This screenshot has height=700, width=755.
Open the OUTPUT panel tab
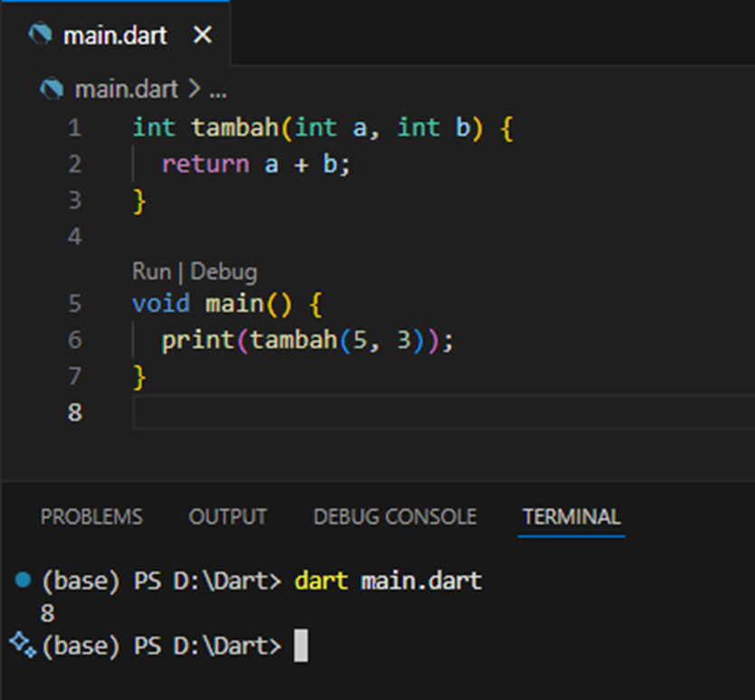pos(228,516)
